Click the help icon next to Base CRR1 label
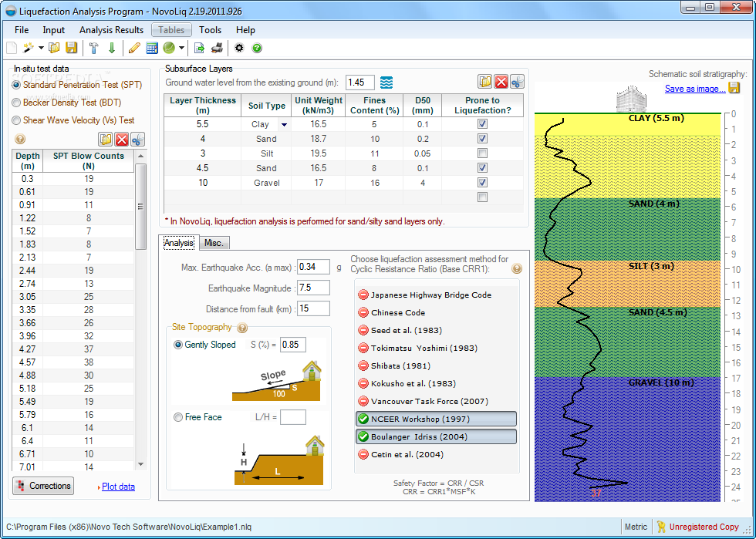 [516, 268]
